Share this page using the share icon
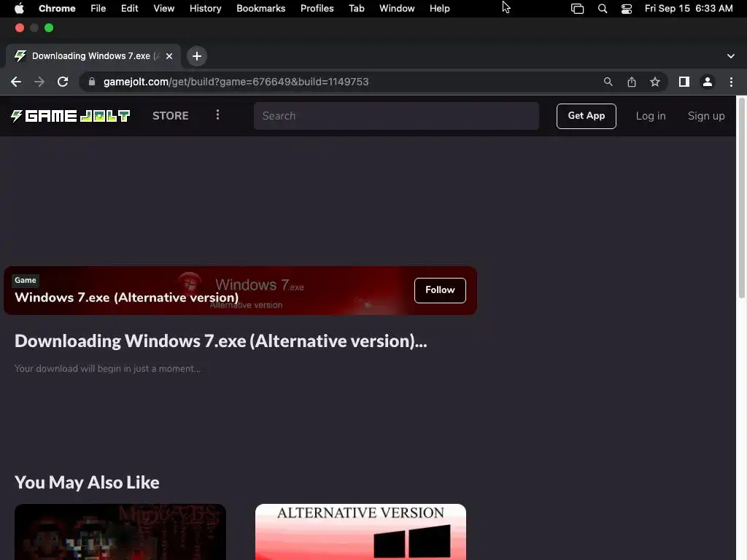747x560 pixels. pos(632,82)
